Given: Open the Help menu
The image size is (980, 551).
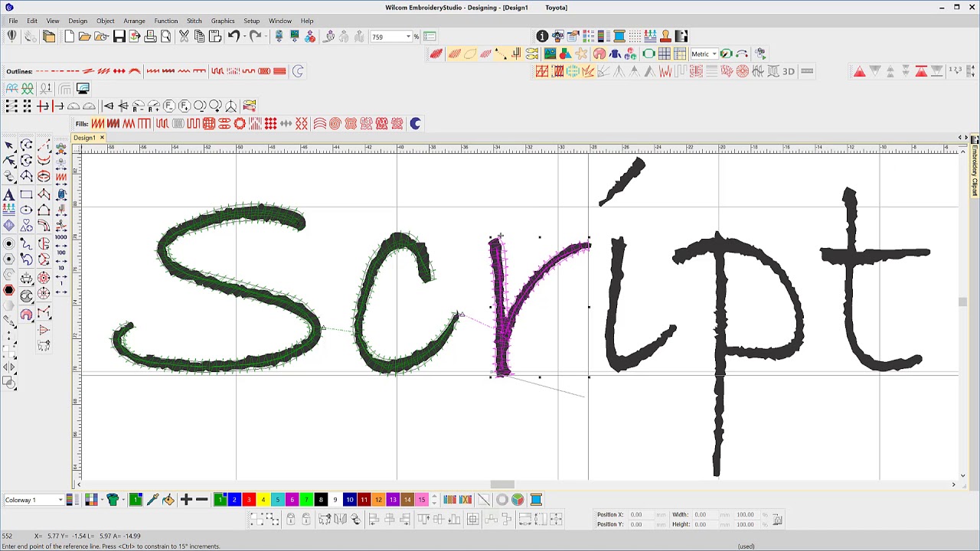Looking at the screenshot, I should [307, 21].
